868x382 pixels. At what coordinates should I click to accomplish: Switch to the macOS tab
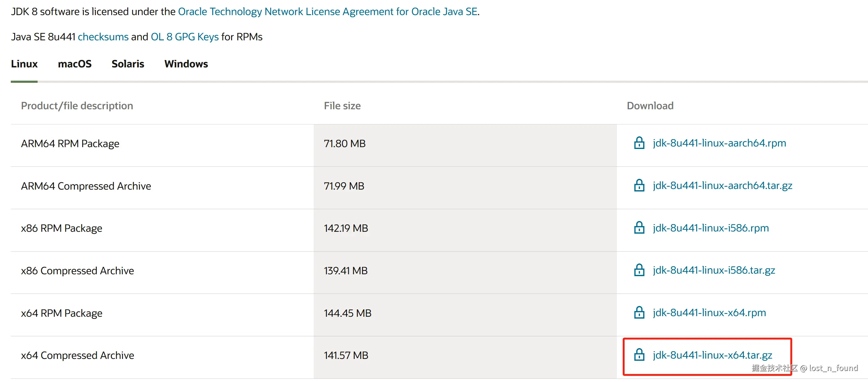75,64
